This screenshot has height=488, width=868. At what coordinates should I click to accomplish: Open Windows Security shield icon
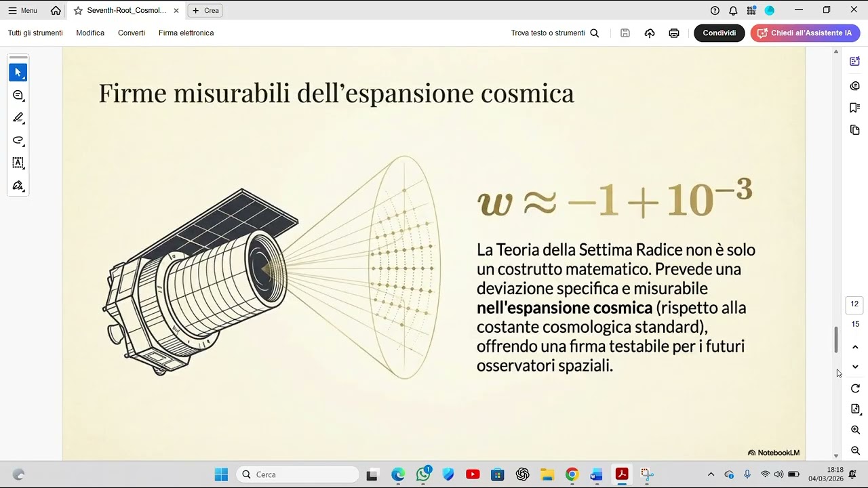point(448,474)
